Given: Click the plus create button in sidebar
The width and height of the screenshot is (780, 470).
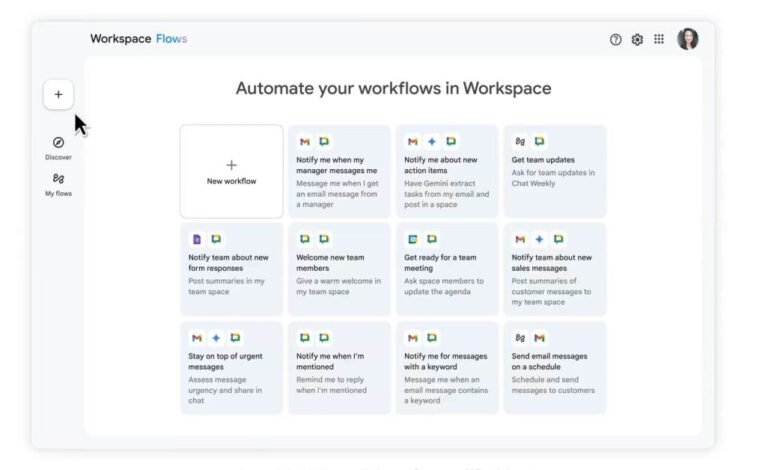Looking at the screenshot, I should point(58,94).
